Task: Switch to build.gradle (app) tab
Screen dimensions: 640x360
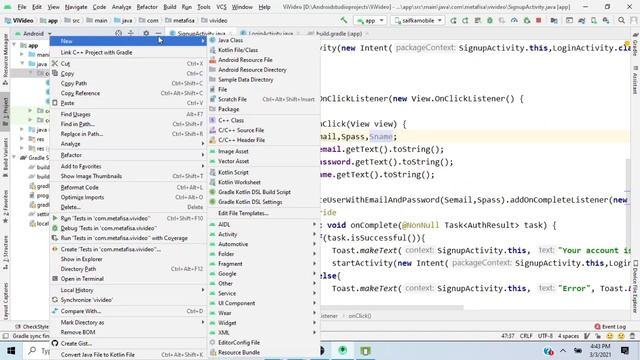Action: (x=338, y=33)
